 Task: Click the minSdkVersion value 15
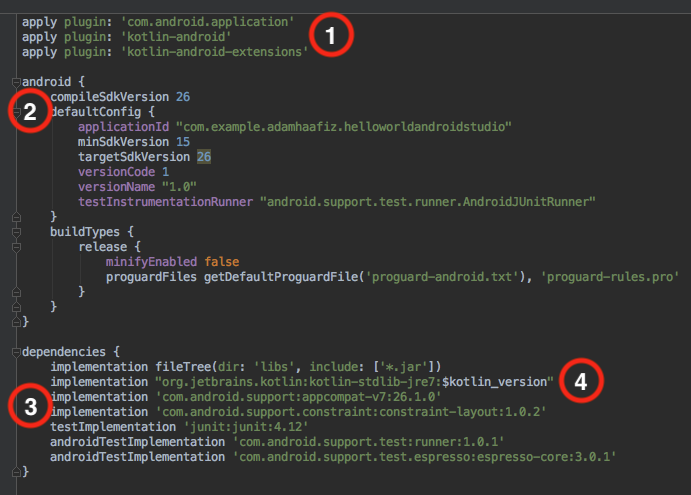click(x=183, y=141)
